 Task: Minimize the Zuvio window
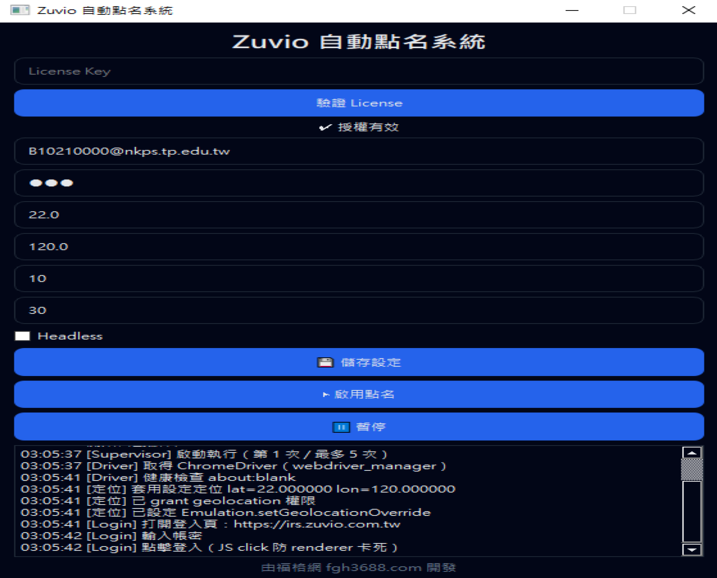pos(571,10)
